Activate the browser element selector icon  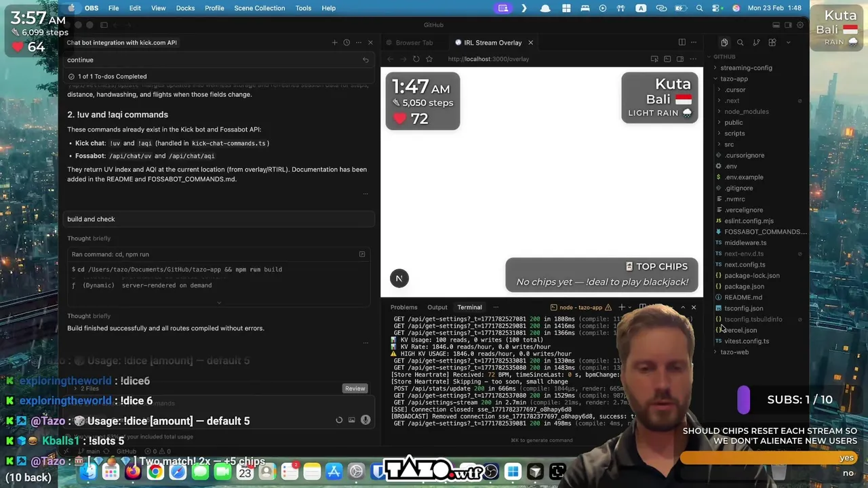654,59
